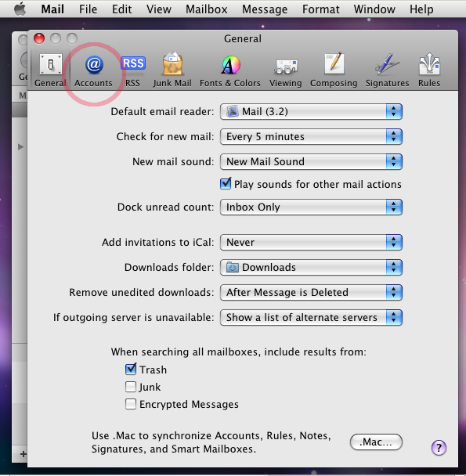466x476 pixels.
Task: Select the General preferences icon
Action: tap(50, 70)
